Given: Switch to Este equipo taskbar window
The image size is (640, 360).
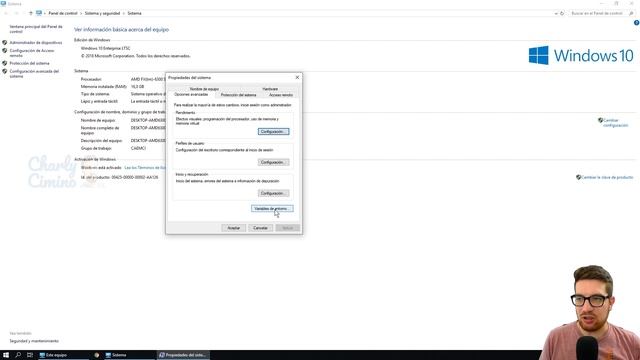Looking at the screenshot, I should point(63,355).
